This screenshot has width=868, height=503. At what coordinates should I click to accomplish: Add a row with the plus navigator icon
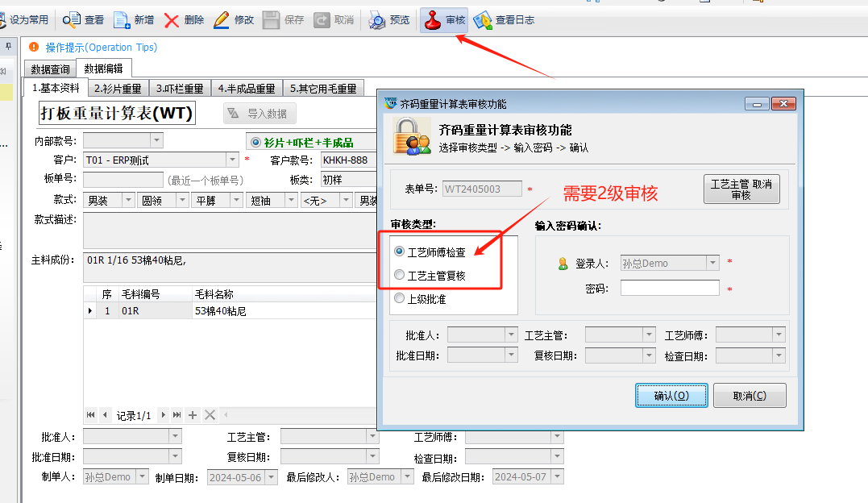[193, 415]
